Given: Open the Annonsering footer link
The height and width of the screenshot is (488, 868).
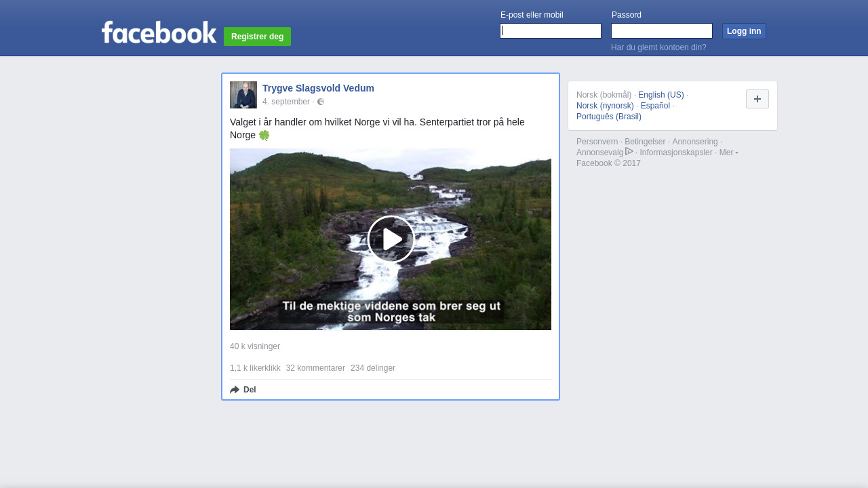Looking at the screenshot, I should 695,142.
